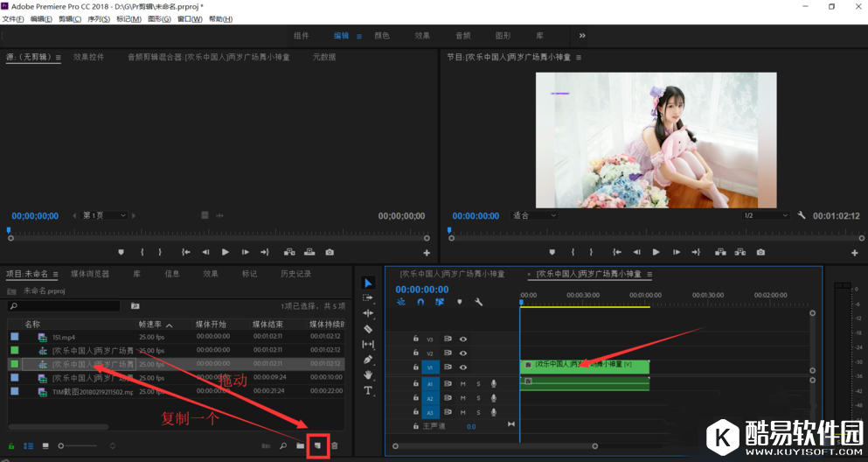Click the New Item icon in Project panel

(x=317, y=446)
